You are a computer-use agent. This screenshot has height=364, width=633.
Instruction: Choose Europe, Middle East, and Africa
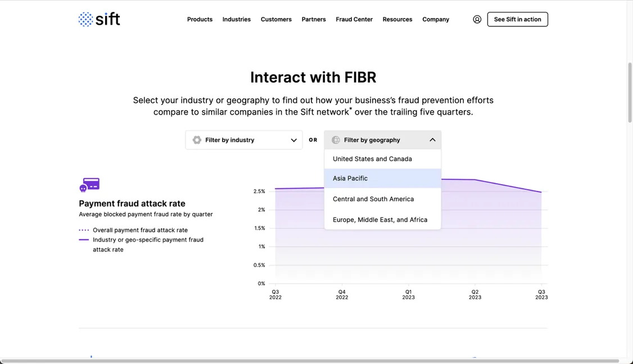[x=382, y=220]
